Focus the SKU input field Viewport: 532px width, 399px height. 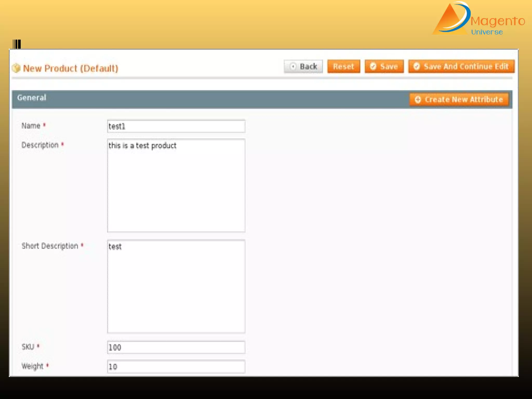[x=176, y=347]
